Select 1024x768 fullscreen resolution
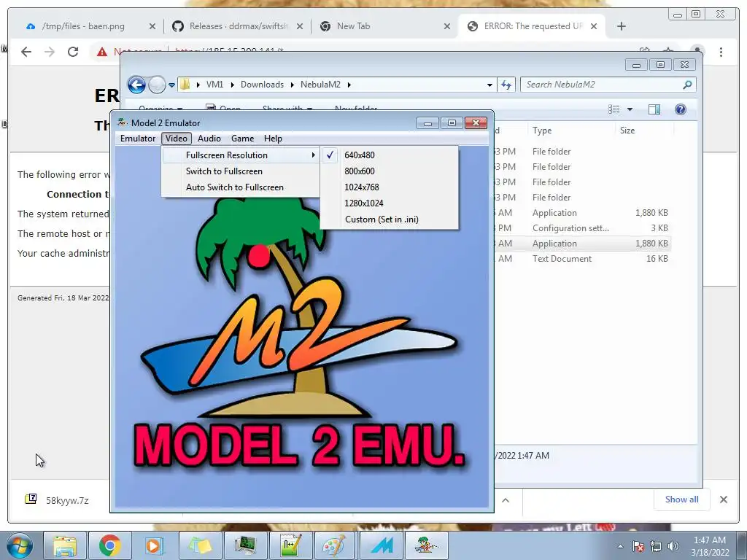The height and width of the screenshot is (560, 747). [390, 187]
